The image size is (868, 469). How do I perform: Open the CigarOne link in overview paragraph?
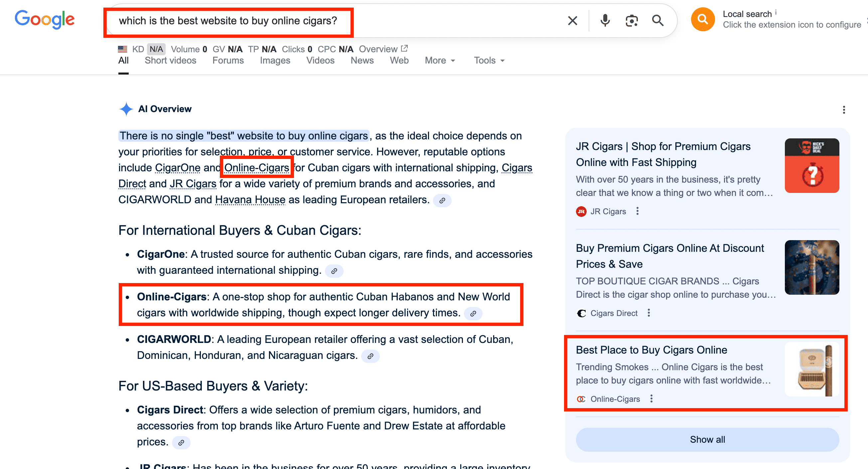click(x=178, y=168)
